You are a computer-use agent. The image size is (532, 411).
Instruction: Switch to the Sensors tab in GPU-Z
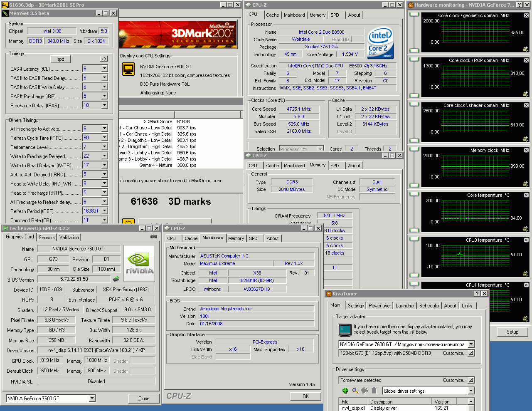click(x=47, y=237)
